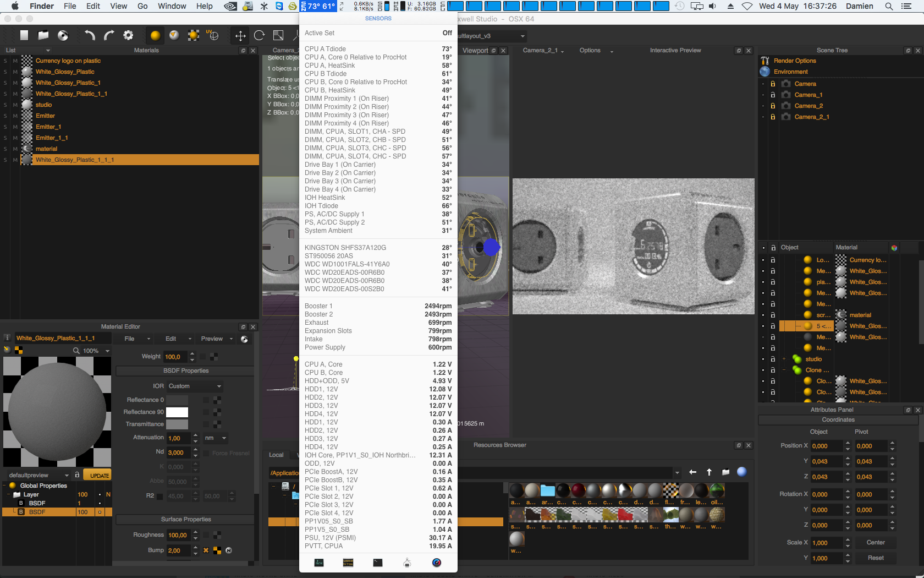Open the Resources Browser path dropdown

point(677,473)
